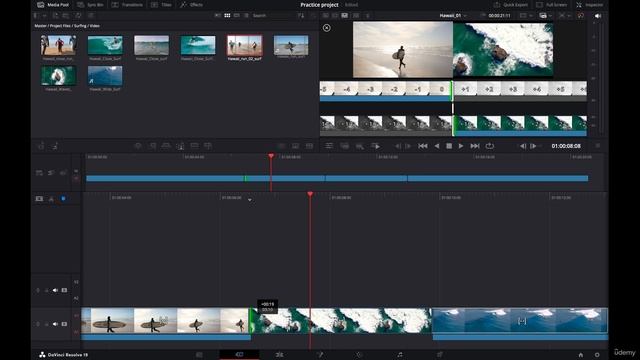Open the Transitions tab
The image size is (640, 360).
click(127, 5)
